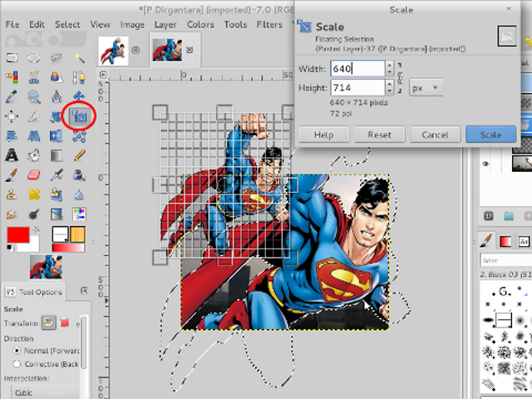Select the Blur/Sharpen droplet tool

(79, 195)
